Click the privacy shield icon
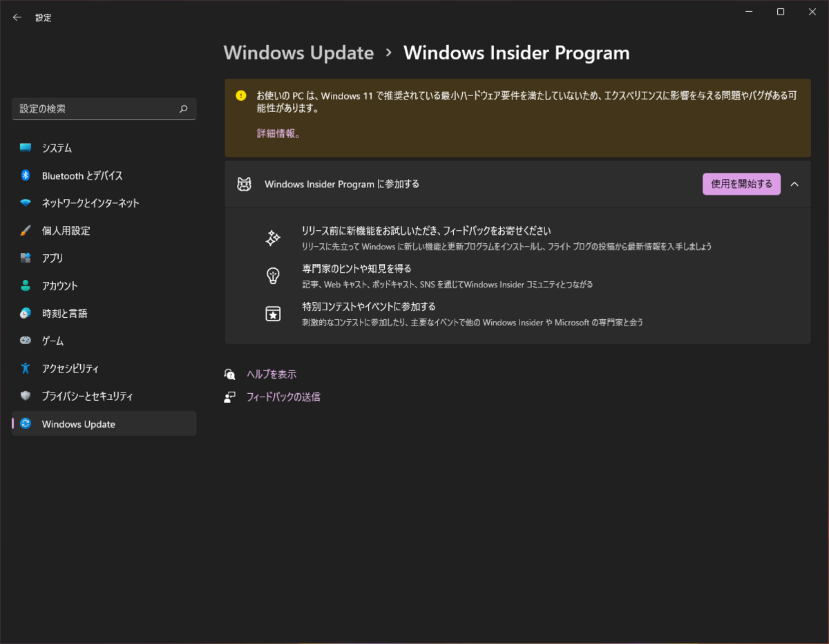 (x=26, y=396)
